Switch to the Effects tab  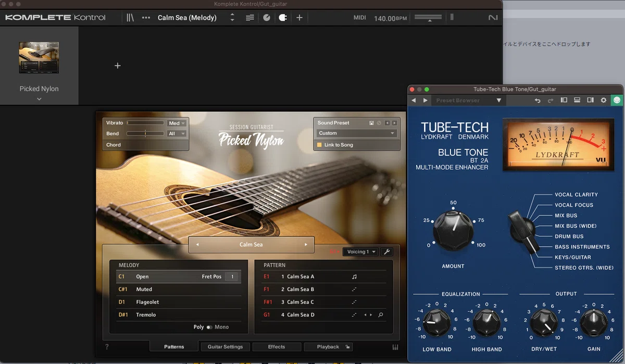point(277,346)
